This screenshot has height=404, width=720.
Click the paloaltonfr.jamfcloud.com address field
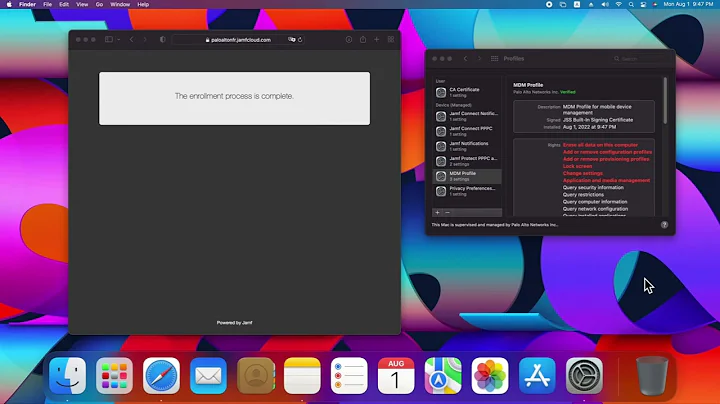click(238, 40)
